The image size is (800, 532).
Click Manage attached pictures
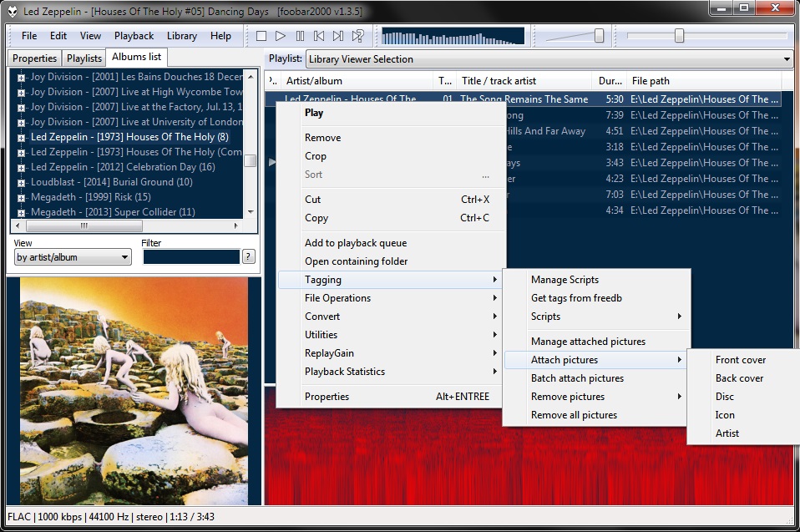tap(596, 342)
